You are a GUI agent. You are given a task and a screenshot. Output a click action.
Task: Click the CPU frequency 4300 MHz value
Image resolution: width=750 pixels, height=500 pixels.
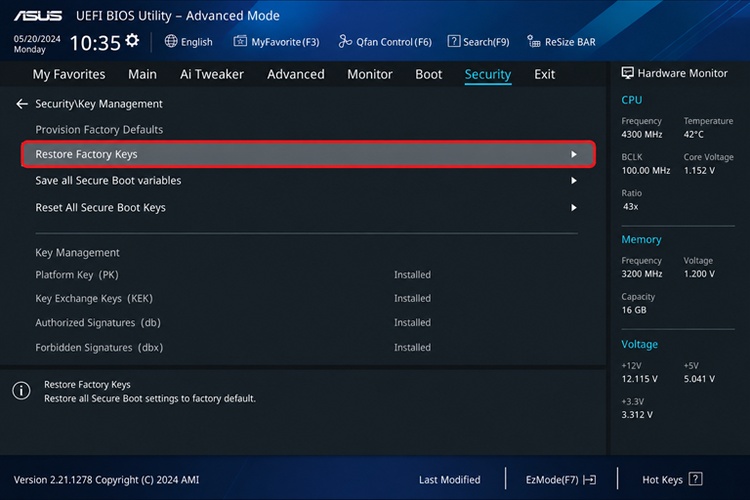pyautogui.click(x=641, y=134)
